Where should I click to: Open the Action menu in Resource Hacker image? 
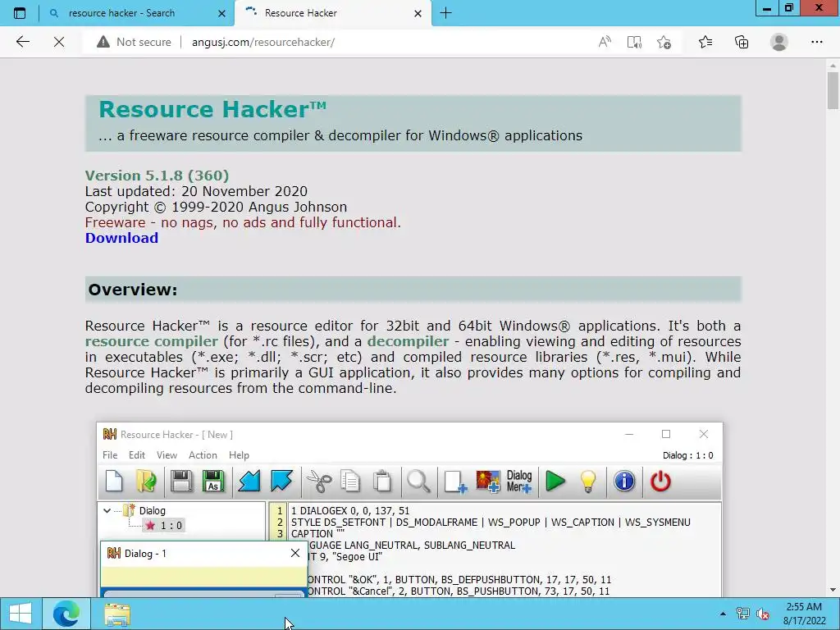tap(203, 454)
